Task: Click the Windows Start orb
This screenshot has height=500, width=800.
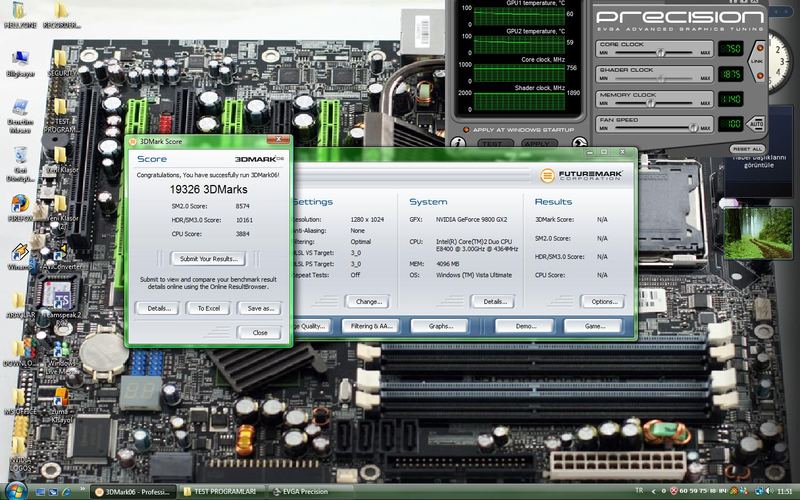Action: click(16, 491)
